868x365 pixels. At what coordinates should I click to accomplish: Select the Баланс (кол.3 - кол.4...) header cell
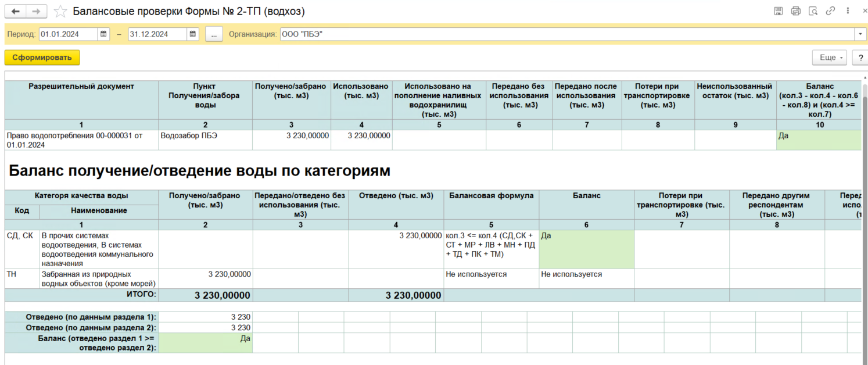click(x=819, y=100)
